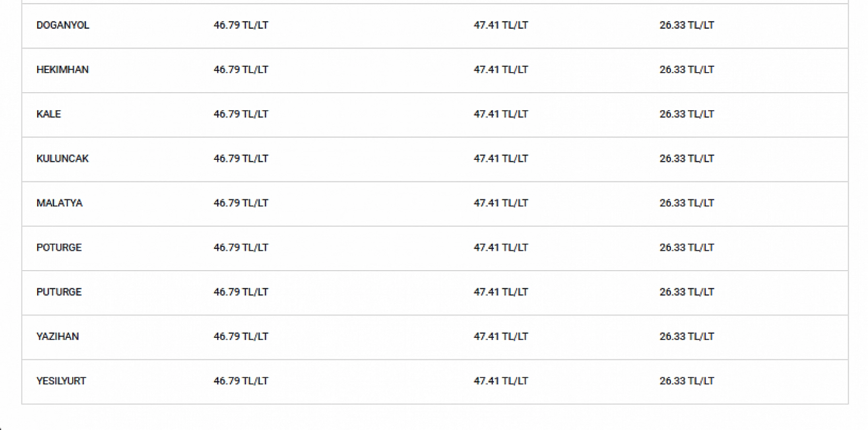Click the PUTURGE district name

59,292
